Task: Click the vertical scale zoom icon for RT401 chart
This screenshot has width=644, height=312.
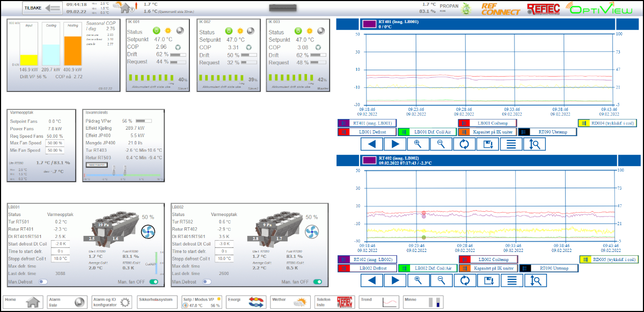Action: click(535, 144)
